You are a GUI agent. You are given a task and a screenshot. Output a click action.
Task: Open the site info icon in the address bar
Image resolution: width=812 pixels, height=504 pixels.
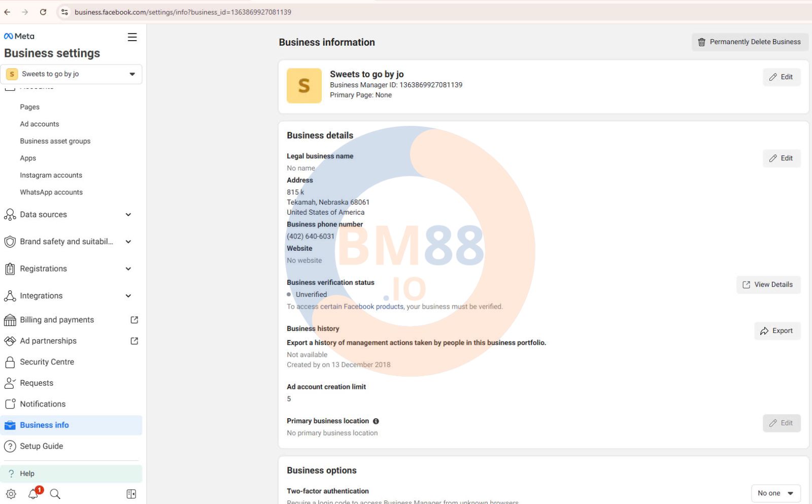tap(64, 12)
